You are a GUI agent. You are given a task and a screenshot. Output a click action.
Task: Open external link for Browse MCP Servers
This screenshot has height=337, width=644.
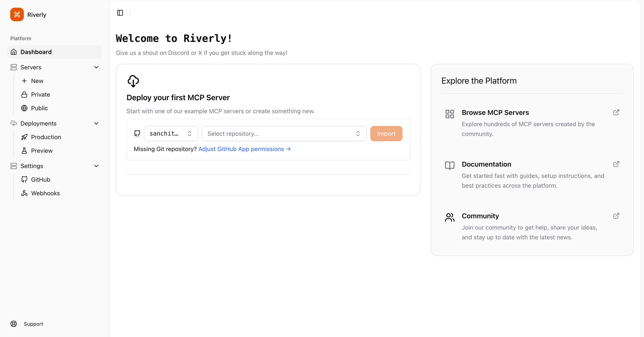coord(616,112)
